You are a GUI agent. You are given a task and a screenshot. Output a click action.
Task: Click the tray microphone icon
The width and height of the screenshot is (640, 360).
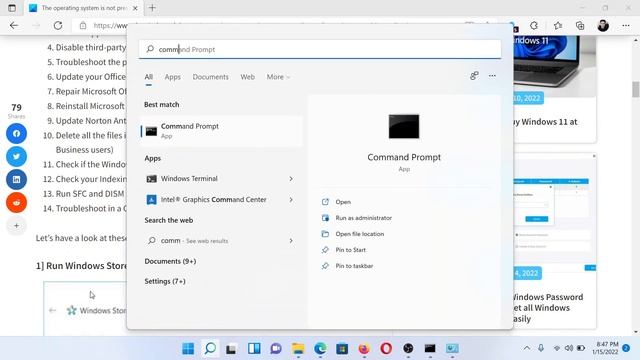coord(541,348)
